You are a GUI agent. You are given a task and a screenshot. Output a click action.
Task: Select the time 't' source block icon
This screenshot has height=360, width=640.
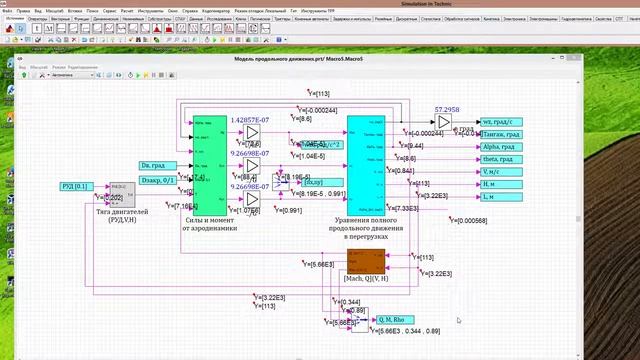click(37, 29)
